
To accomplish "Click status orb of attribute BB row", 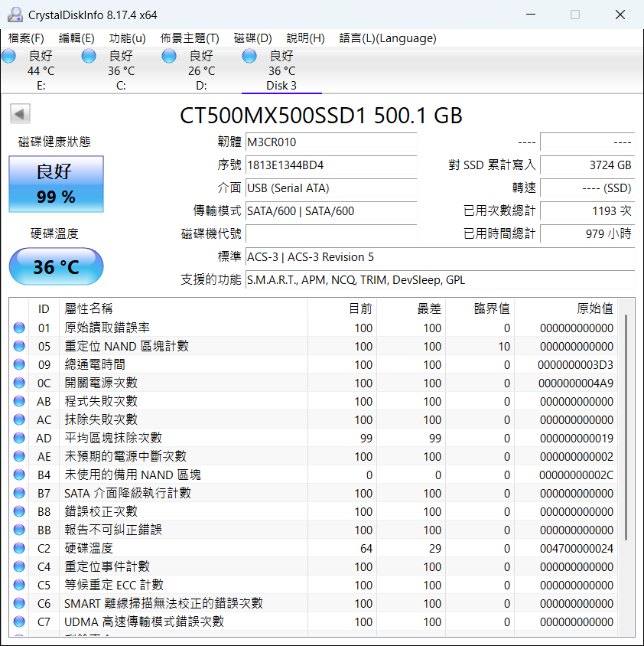I will [x=19, y=530].
